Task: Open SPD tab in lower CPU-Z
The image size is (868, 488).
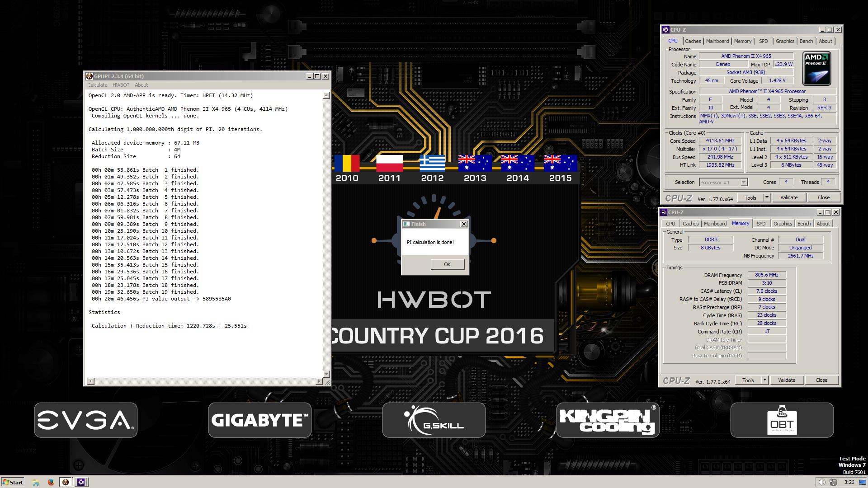Action: pos(761,224)
